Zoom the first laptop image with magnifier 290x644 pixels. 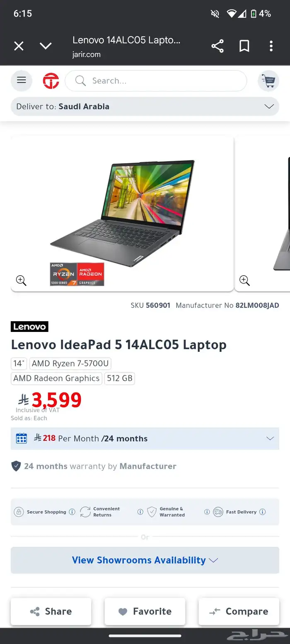point(21,280)
